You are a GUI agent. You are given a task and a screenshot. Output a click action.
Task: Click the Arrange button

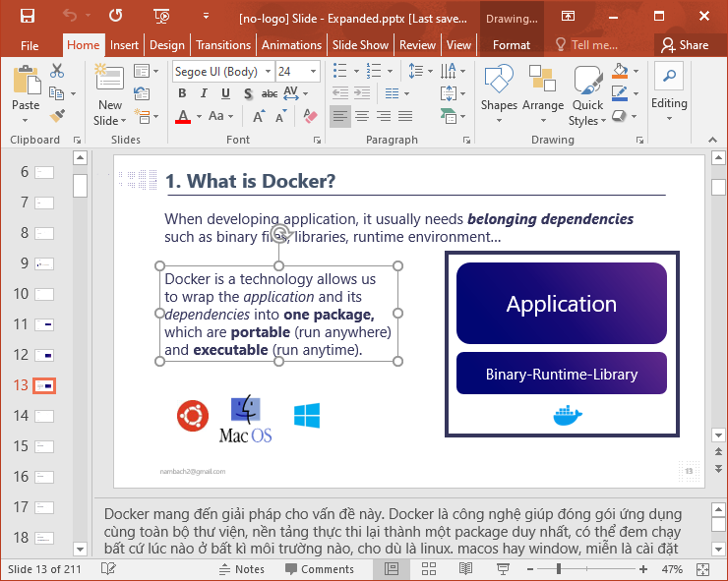click(x=543, y=94)
